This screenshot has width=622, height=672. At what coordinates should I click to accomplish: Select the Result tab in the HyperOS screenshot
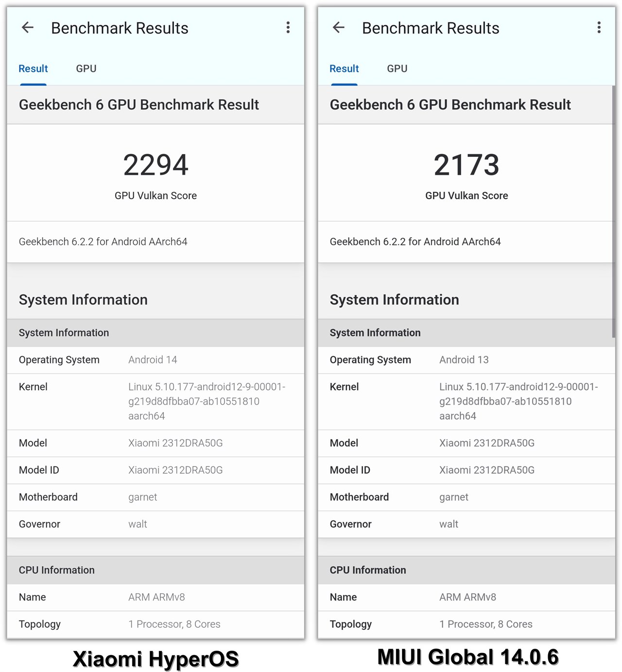[33, 69]
